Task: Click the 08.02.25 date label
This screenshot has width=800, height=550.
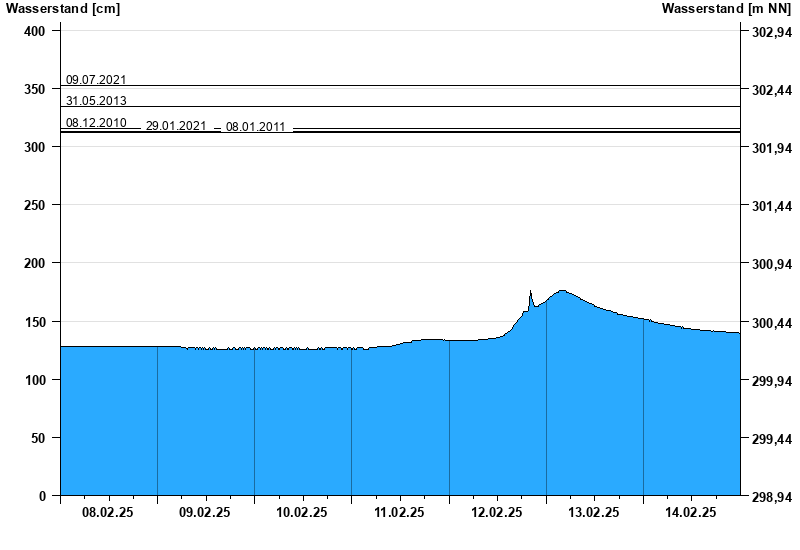Action: point(108,512)
